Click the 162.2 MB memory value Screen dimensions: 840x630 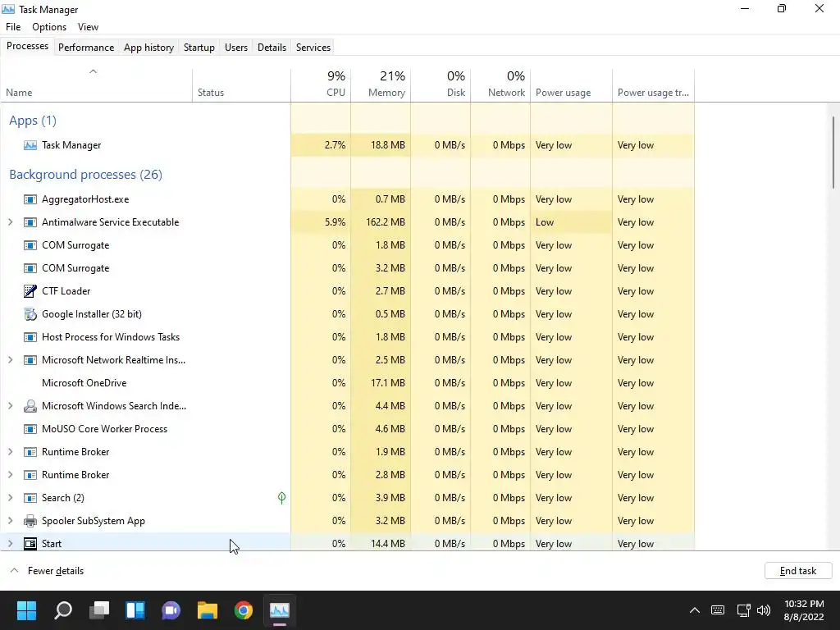point(386,222)
